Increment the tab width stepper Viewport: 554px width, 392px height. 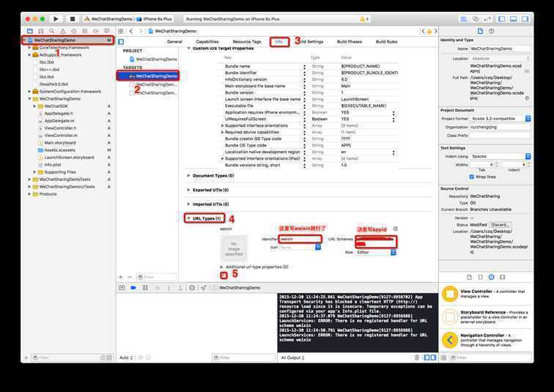pos(496,163)
